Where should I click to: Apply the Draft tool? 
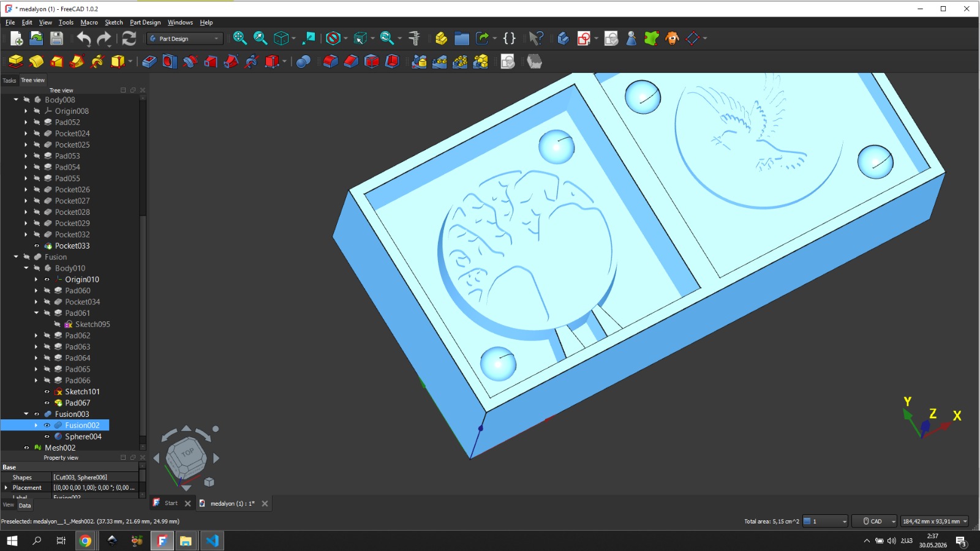371,61
